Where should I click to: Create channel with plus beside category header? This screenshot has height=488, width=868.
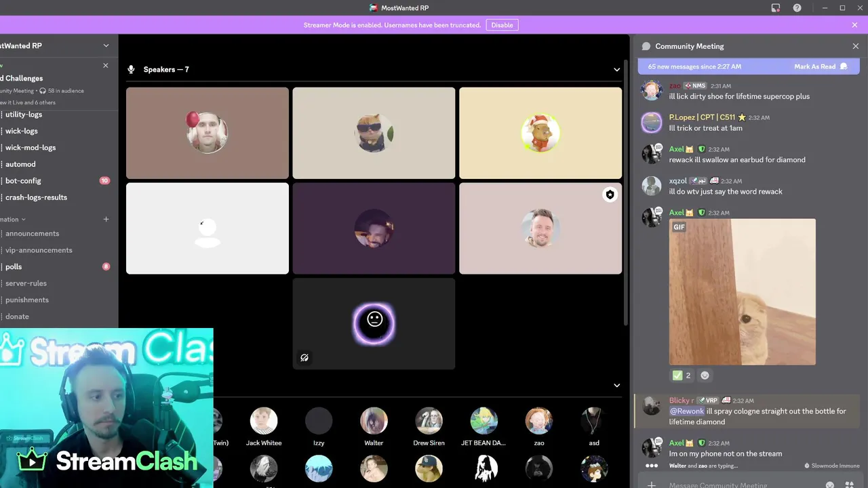click(x=106, y=219)
